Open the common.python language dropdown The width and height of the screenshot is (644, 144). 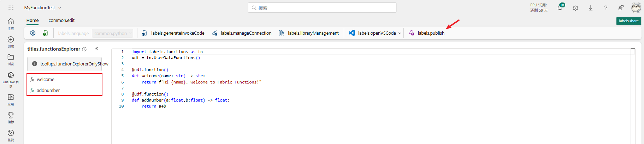[112, 33]
